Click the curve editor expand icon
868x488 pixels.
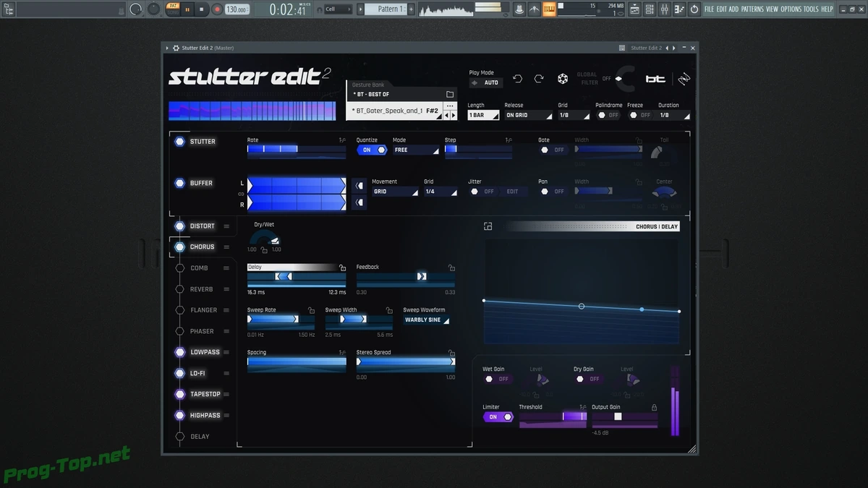[488, 226]
